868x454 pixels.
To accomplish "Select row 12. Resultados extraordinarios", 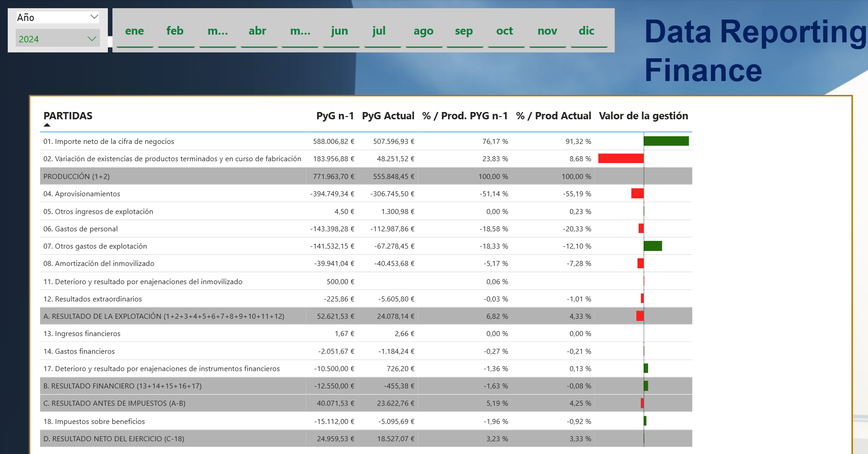I will [366, 299].
